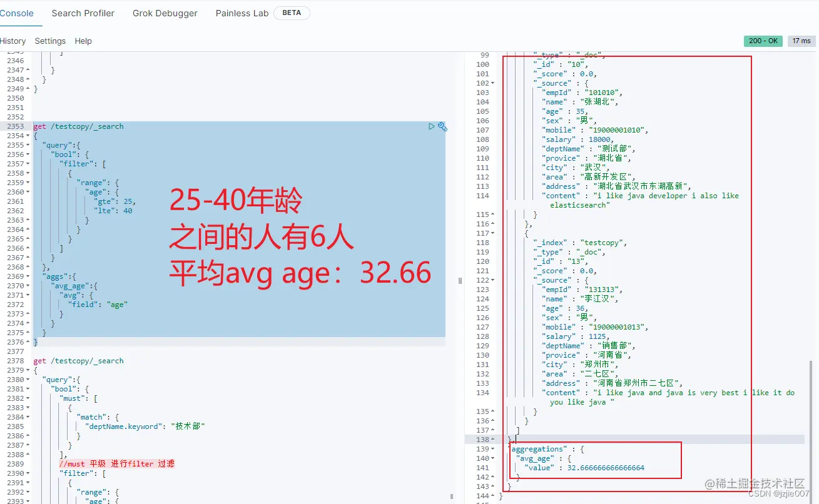Collapse the avg_age aggregation at line 2370
The image size is (819, 504).
pos(28,285)
